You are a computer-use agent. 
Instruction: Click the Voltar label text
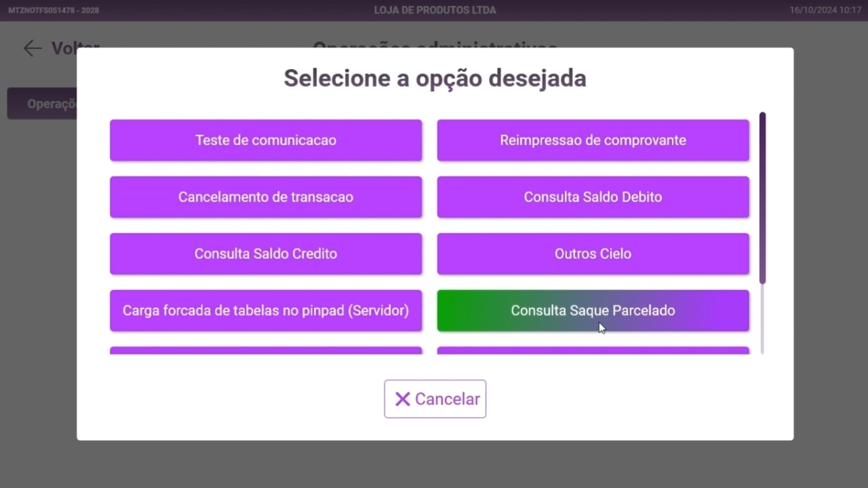coord(63,48)
